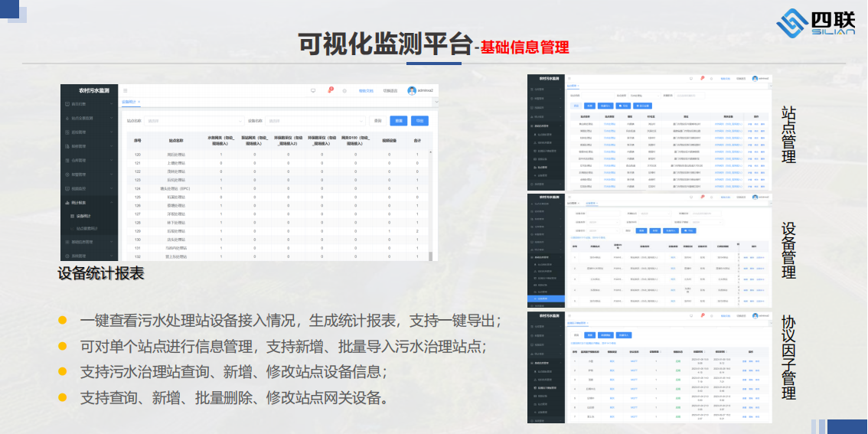Viewport: 868px width, 434px height.
Task: Close the 设备统计 tab with its x
Action: pyautogui.click(x=139, y=102)
